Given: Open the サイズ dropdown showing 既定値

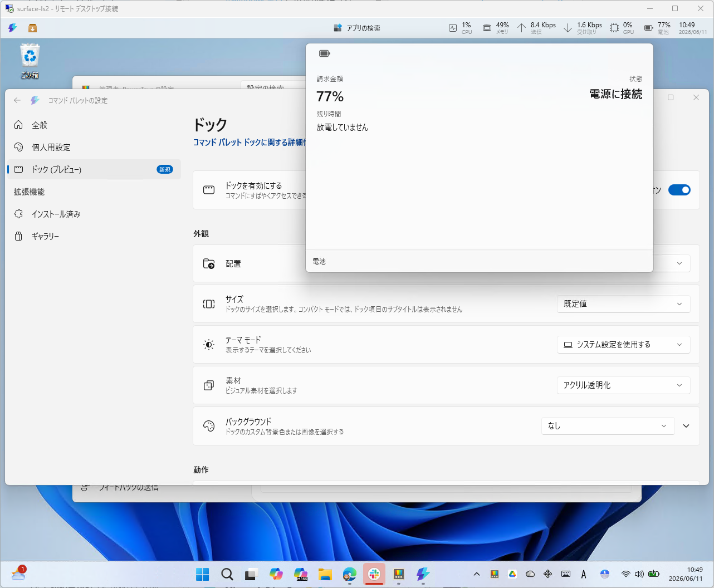Looking at the screenshot, I should coord(623,304).
